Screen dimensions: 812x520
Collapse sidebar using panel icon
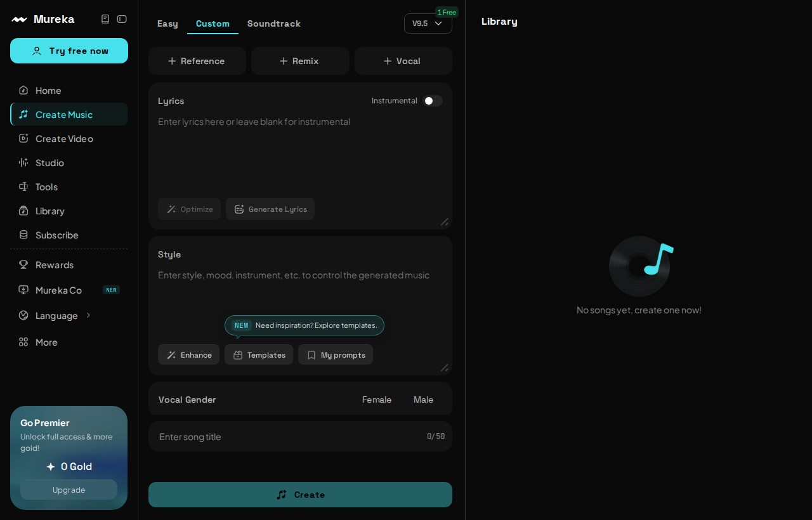point(122,19)
